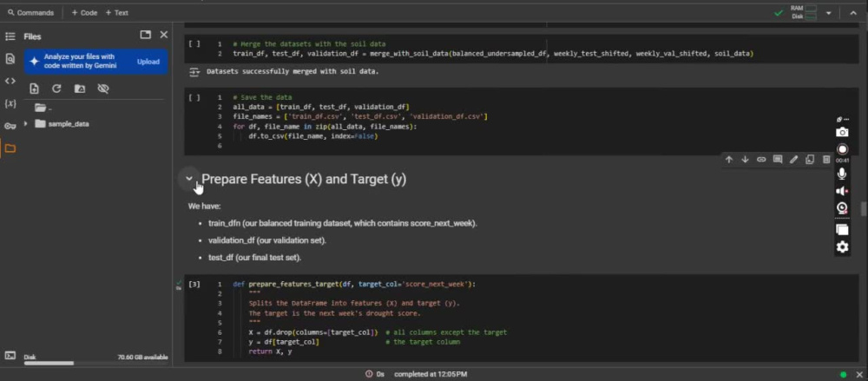Click in the 'all_data = [train_df...' code line
The image size is (868, 381).
point(322,107)
